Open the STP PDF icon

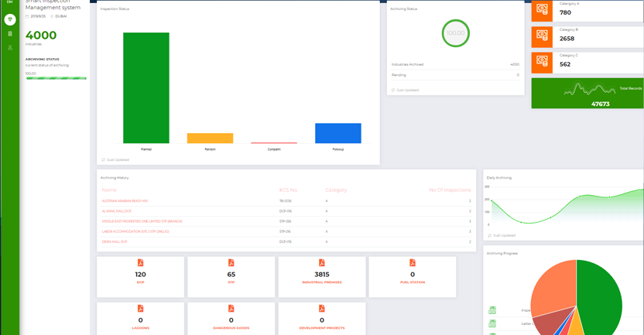[x=231, y=263]
